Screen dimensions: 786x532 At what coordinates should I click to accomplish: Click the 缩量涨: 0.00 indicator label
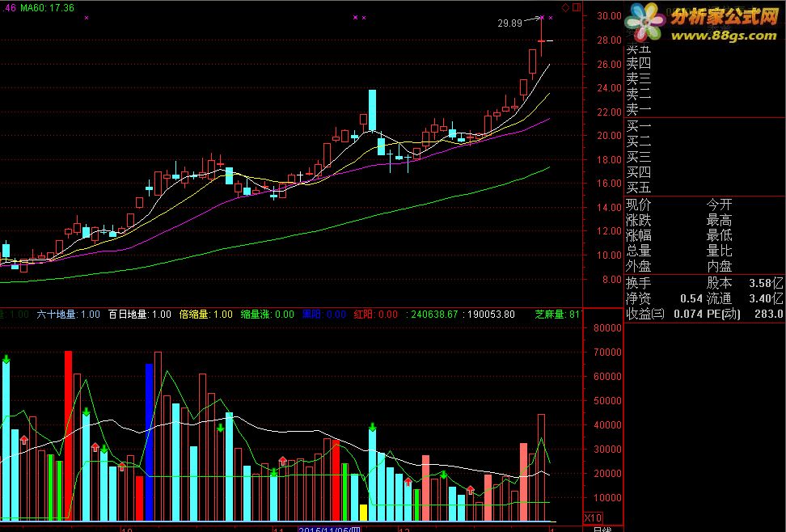coord(267,315)
